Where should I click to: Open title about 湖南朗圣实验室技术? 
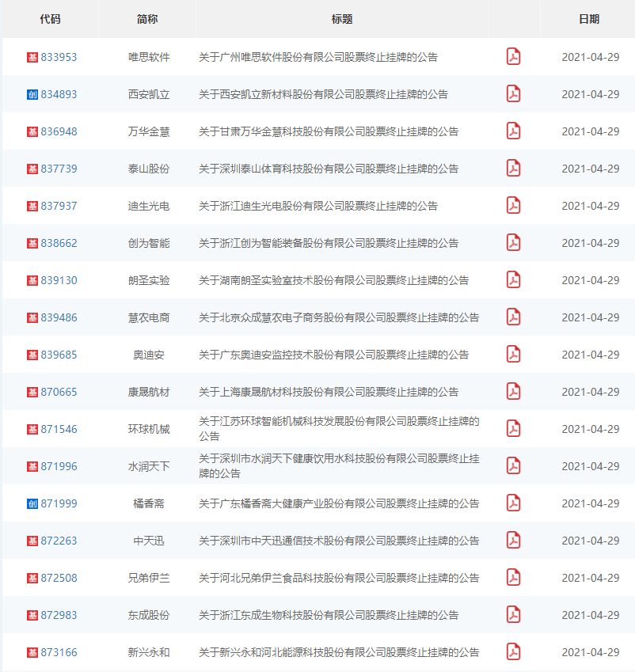333,280
